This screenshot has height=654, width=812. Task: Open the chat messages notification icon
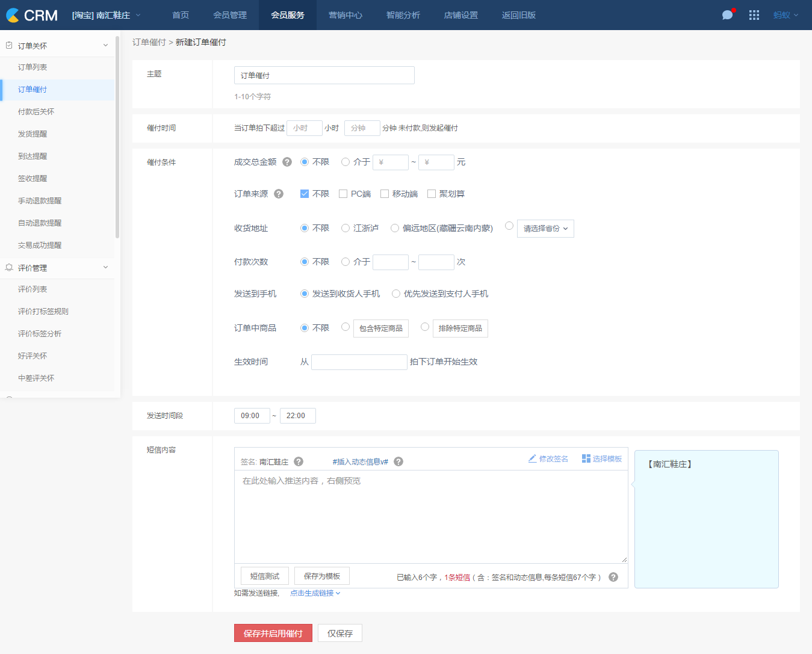tap(728, 15)
